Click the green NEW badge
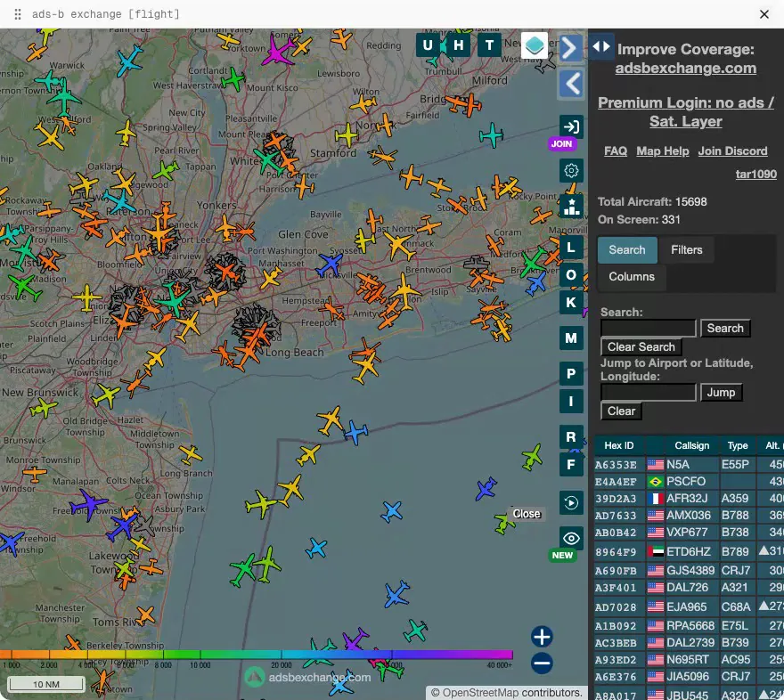Image resolution: width=784 pixels, height=700 pixels. pos(562,556)
